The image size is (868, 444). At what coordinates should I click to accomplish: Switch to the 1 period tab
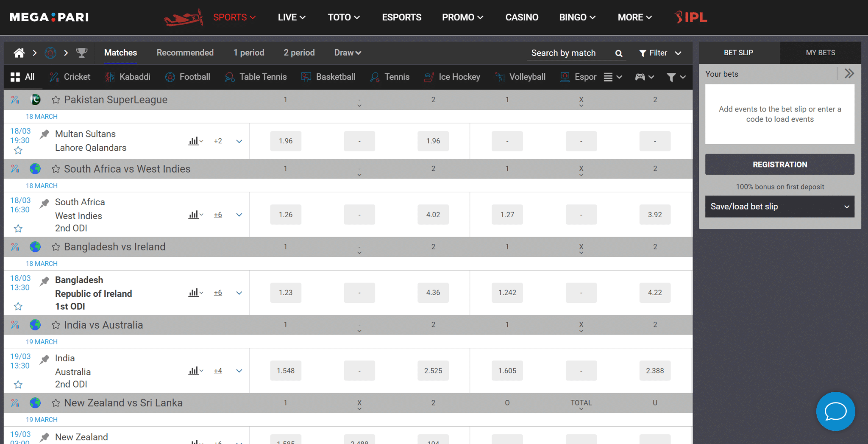[249, 53]
